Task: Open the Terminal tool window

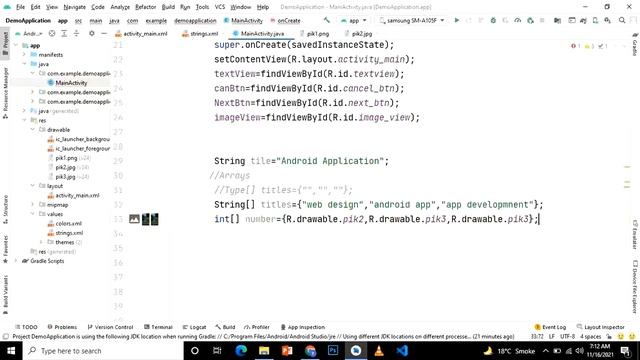Action: click(158, 327)
